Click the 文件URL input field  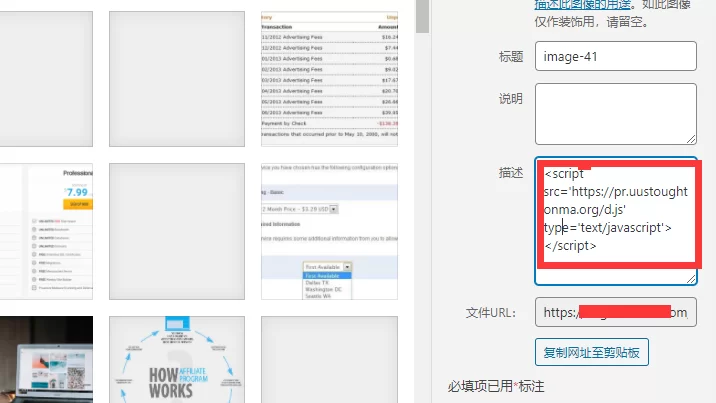[x=616, y=312]
